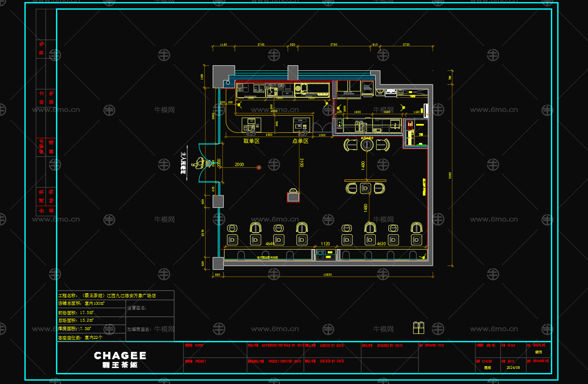Select the 2740 dimension at top
Screen dimensions: 588x384
(x=261, y=44)
